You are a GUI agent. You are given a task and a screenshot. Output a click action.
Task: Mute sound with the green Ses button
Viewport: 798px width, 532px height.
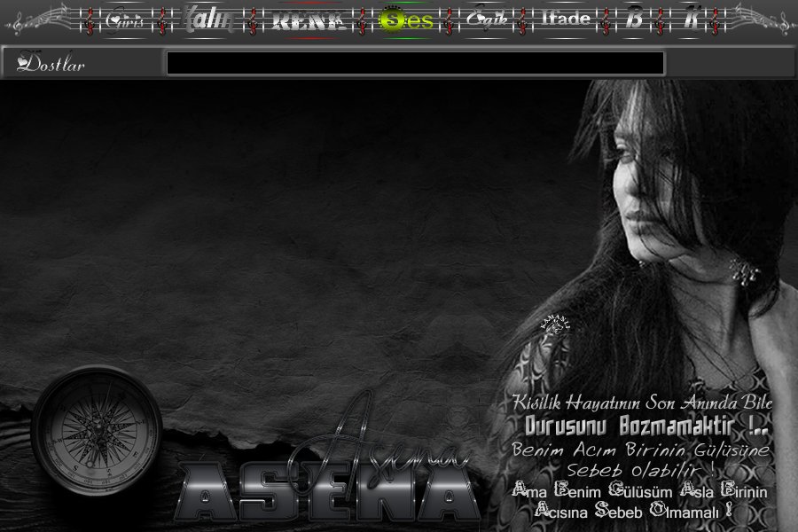coord(405,20)
